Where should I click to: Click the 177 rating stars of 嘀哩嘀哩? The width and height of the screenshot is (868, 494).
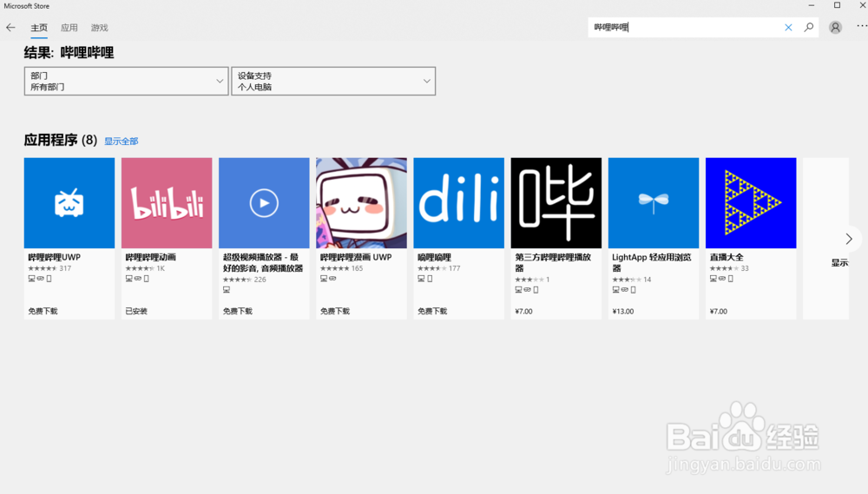coord(432,268)
